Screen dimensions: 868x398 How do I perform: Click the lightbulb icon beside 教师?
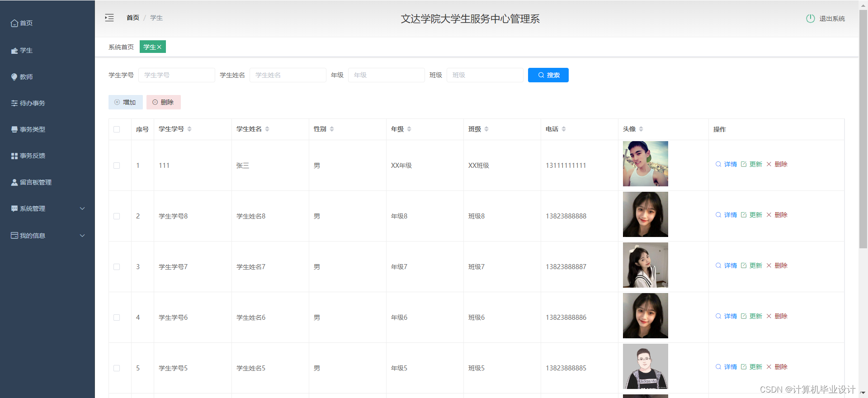tap(14, 77)
